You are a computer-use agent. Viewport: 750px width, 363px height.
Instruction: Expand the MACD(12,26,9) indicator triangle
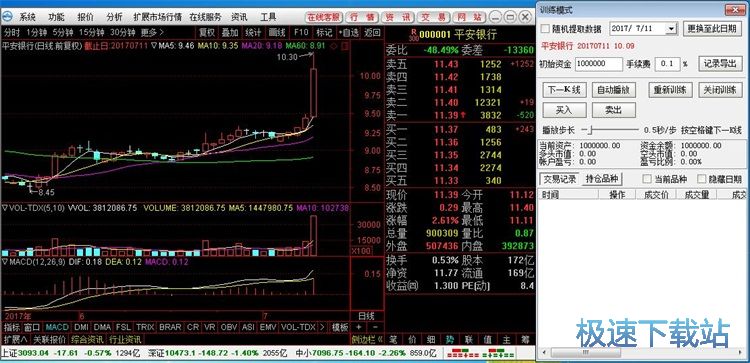coord(5,262)
